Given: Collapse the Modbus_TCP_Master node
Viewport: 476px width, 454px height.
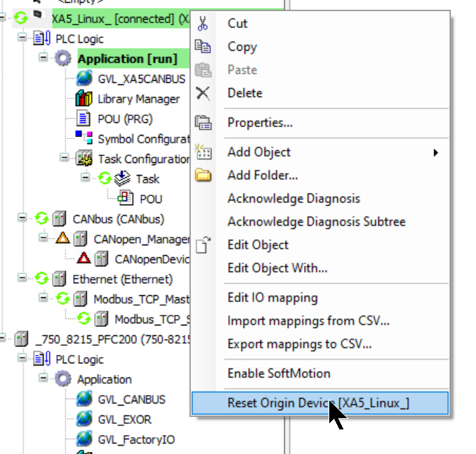Looking at the screenshot, I should click(43, 297).
